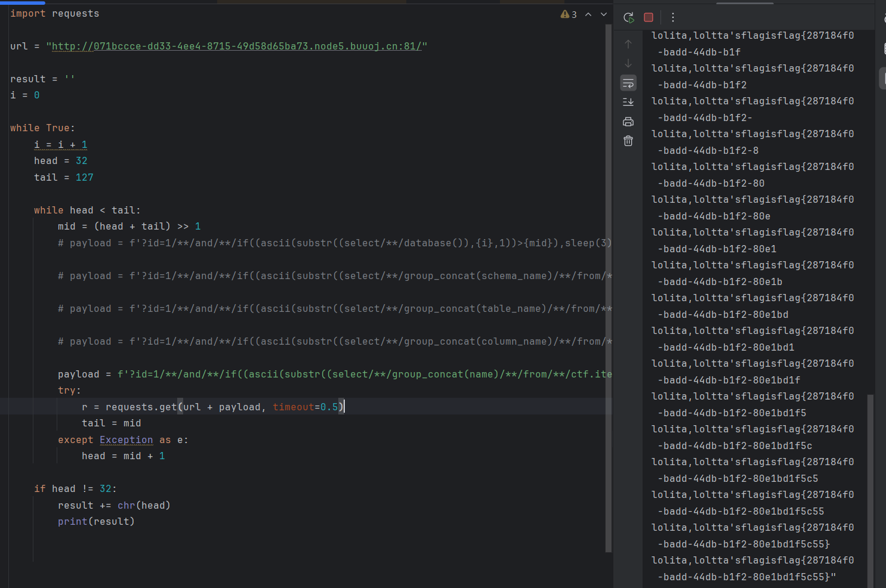Screen dimensions: 886x588
Task: Click the down arrow in the console gutter
Action: click(x=628, y=63)
